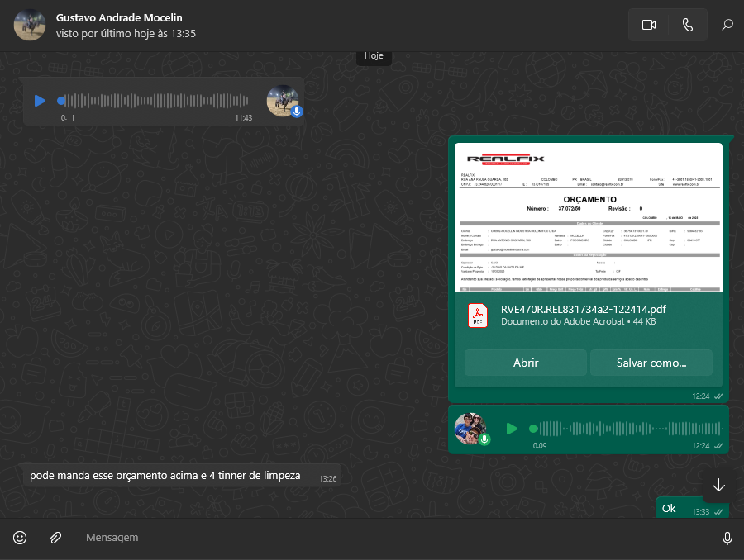Open contact info via Gustavo Andrade Mocelin name
The height and width of the screenshot is (560, 744).
(119, 17)
